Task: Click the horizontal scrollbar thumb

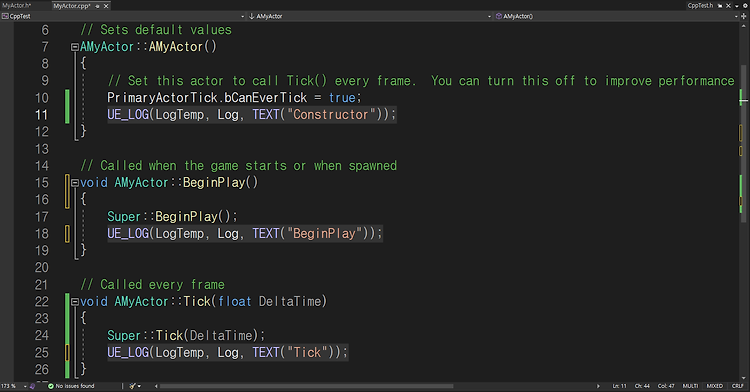Action: pyautogui.click(x=307, y=386)
